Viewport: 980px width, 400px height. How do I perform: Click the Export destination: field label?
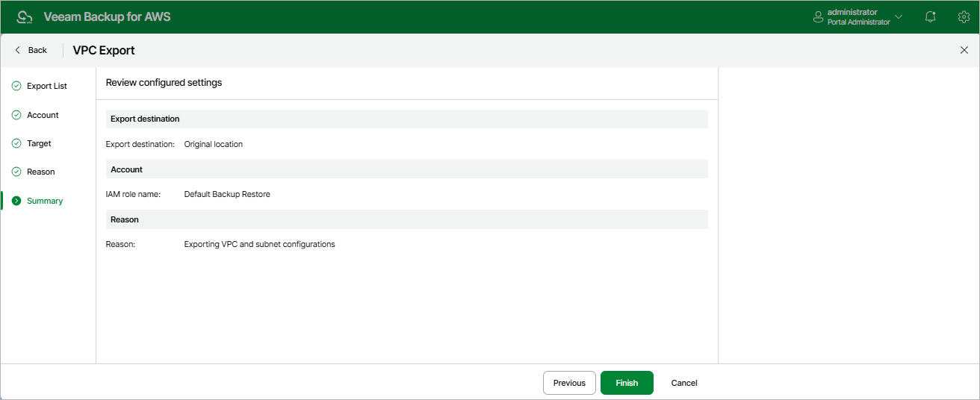coord(140,144)
